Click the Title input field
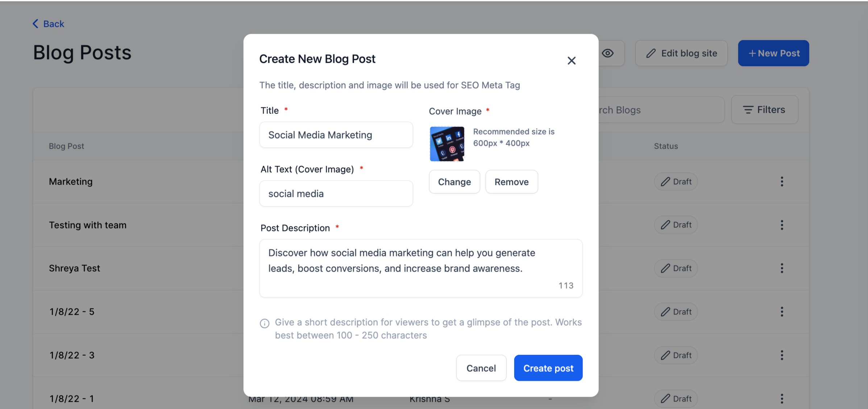This screenshot has height=409, width=868. (x=336, y=135)
